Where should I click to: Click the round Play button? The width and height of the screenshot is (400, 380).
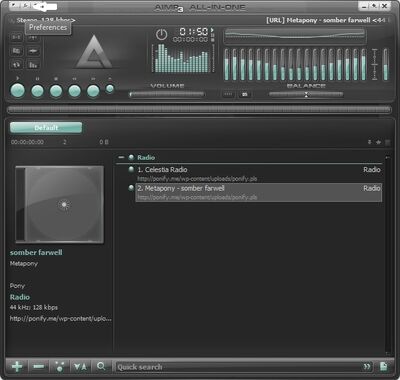(18, 90)
